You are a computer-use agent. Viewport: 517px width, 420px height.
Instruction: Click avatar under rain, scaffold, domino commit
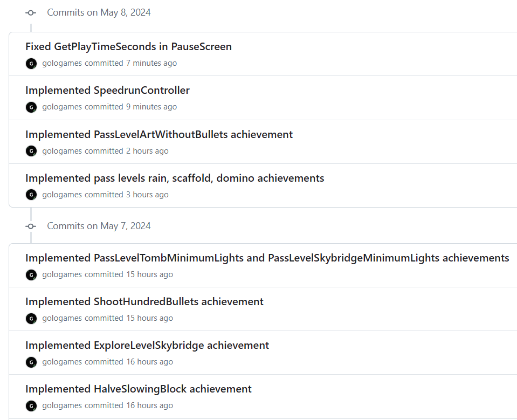pyautogui.click(x=31, y=195)
